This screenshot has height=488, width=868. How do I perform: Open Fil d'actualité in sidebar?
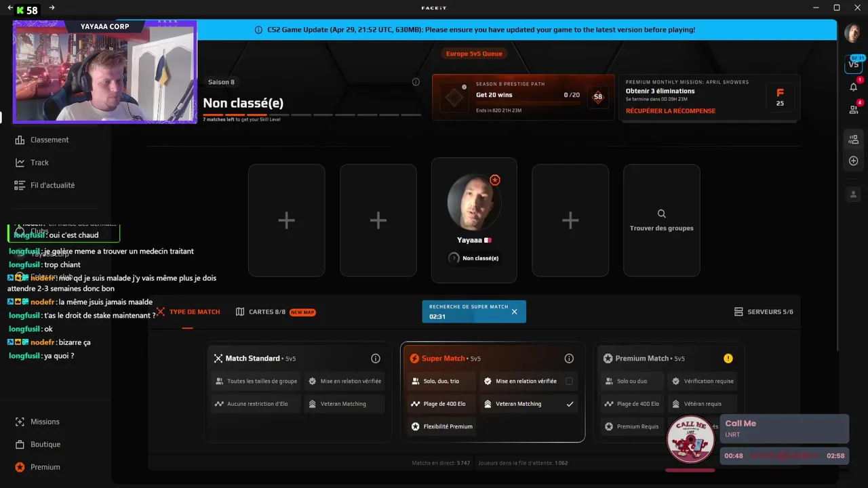(x=45, y=185)
